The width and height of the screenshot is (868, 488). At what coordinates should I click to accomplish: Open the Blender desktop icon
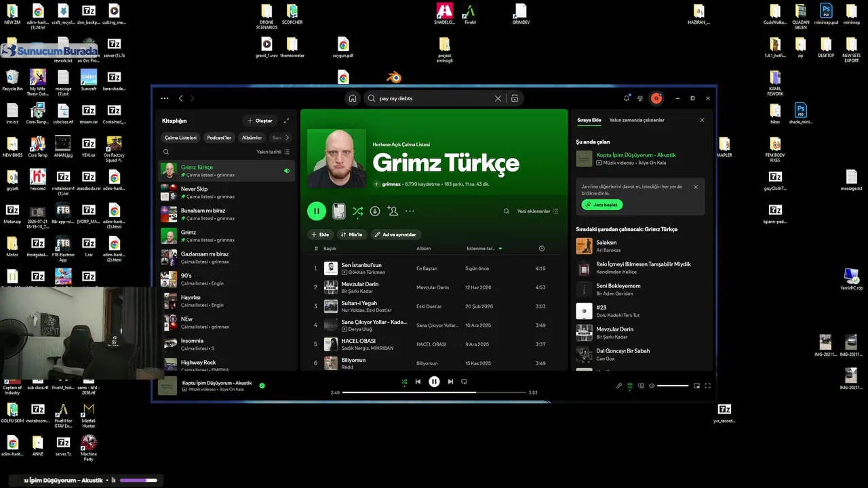393,78
